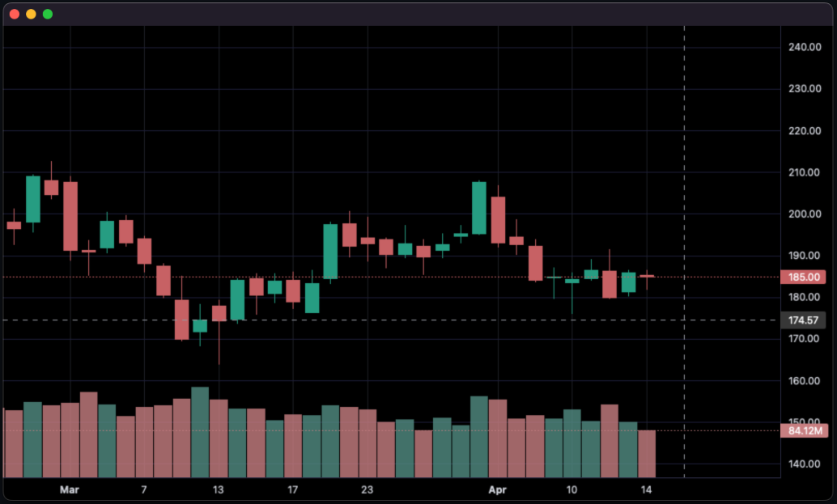Click the red close window button
The width and height of the screenshot is (837, 504).
[x=15, y=14]
